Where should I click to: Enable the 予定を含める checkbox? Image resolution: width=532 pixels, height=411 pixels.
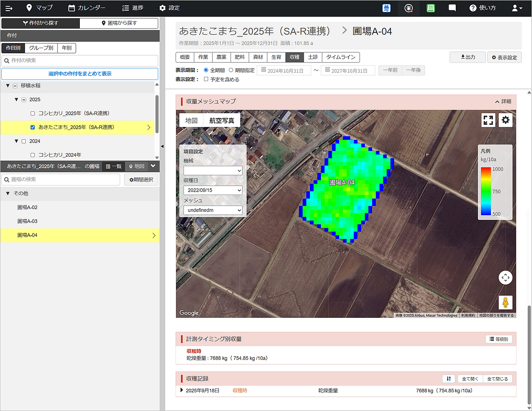pos(206,79)
